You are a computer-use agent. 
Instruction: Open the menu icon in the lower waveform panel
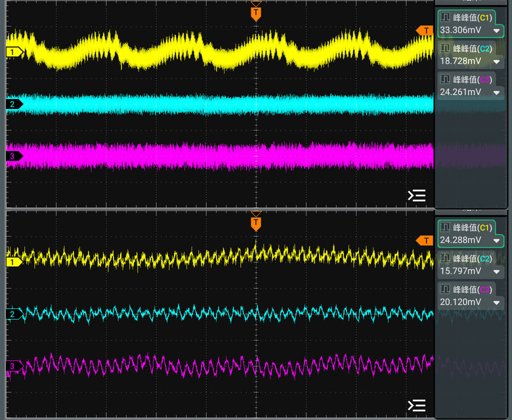click(x=417, y=406)
